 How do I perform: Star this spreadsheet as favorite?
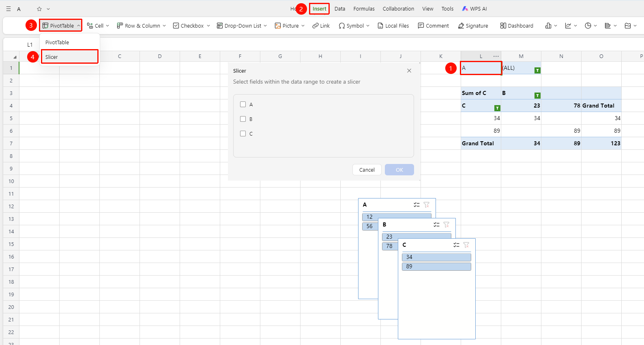39,9
